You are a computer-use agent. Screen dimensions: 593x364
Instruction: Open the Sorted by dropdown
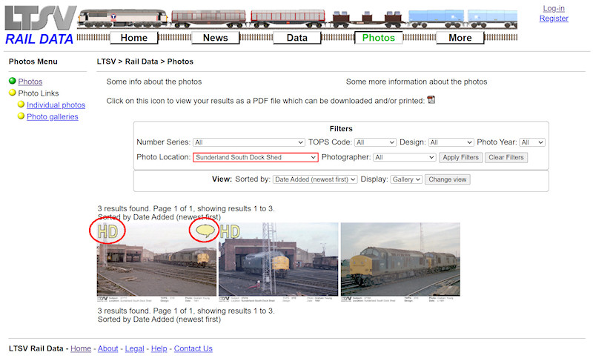tap(315, 179)
